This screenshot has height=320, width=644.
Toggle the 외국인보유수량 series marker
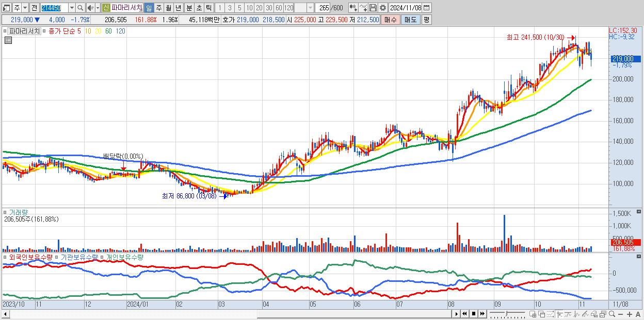click(x=5, y=257)
